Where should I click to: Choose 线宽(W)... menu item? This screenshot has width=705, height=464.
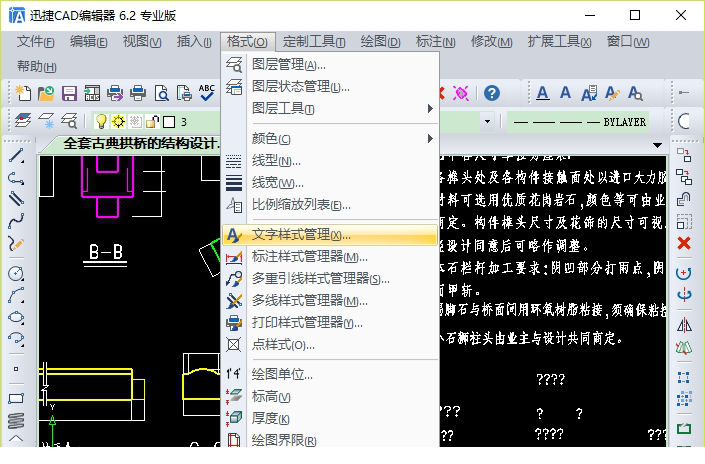(330, 183)
